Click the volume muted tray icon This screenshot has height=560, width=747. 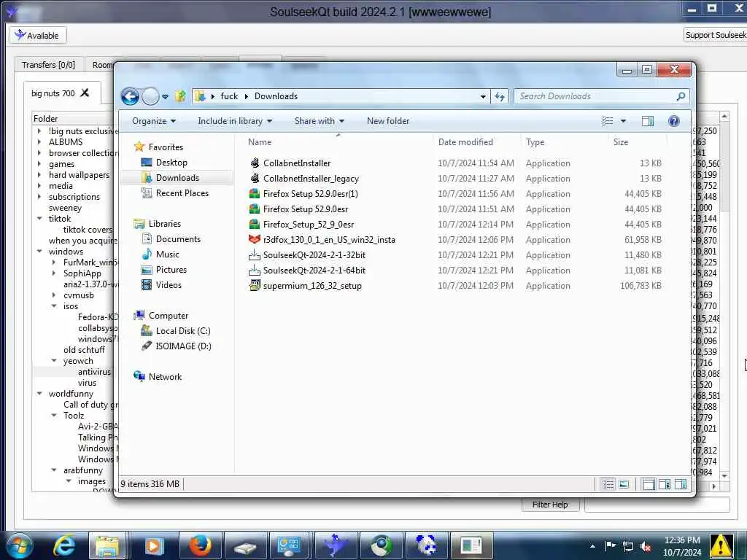tap(646, 546)
